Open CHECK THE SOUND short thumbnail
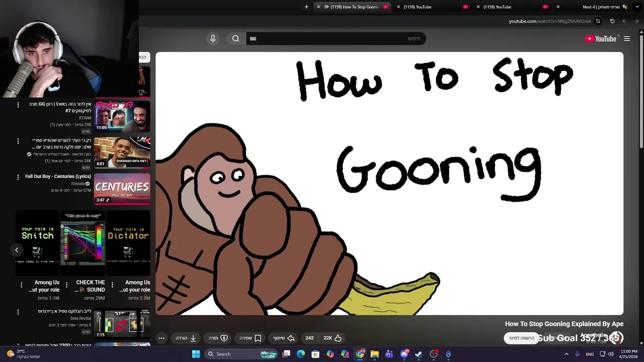 coord(83,243)
